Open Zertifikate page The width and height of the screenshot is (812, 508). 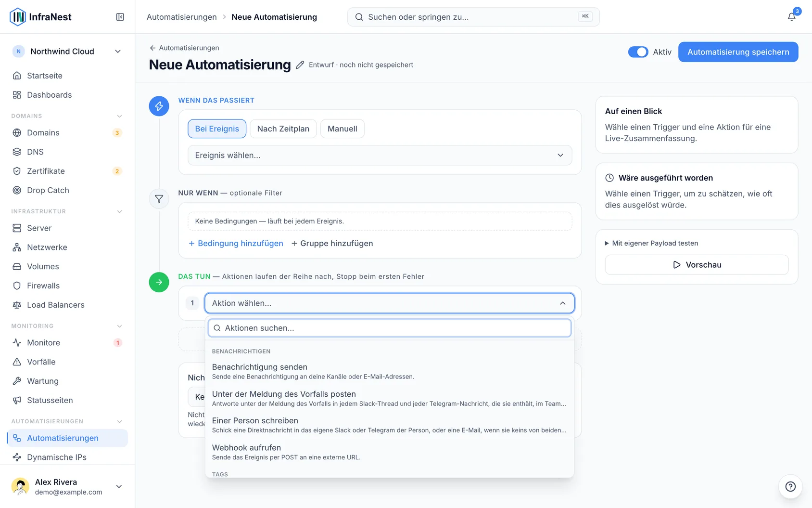67,171
